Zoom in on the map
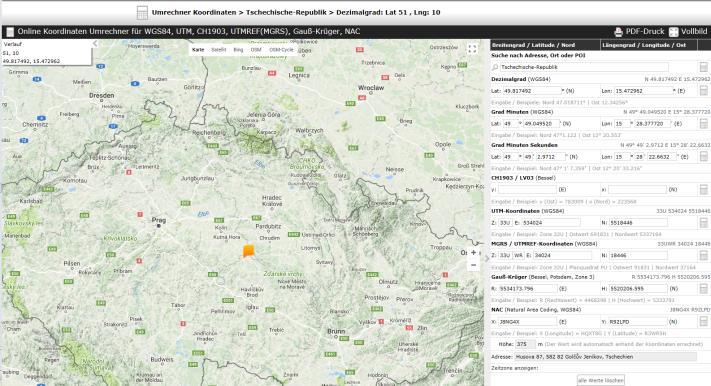 (x=473, y=253)
